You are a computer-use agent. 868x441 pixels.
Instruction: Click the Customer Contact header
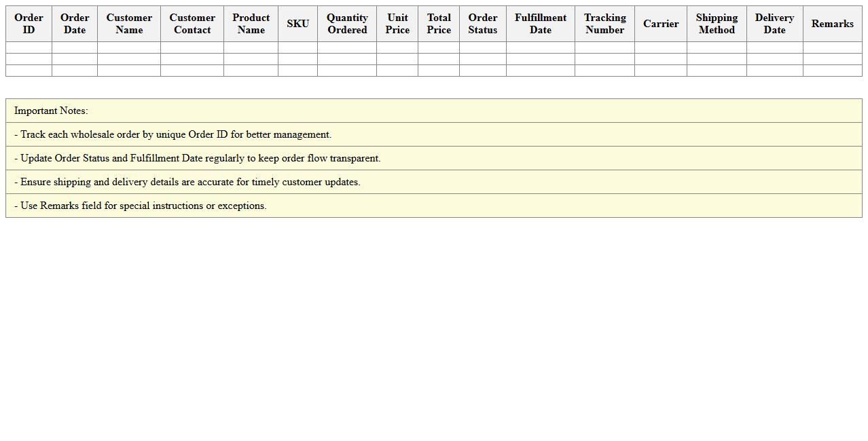pos(192,23)
